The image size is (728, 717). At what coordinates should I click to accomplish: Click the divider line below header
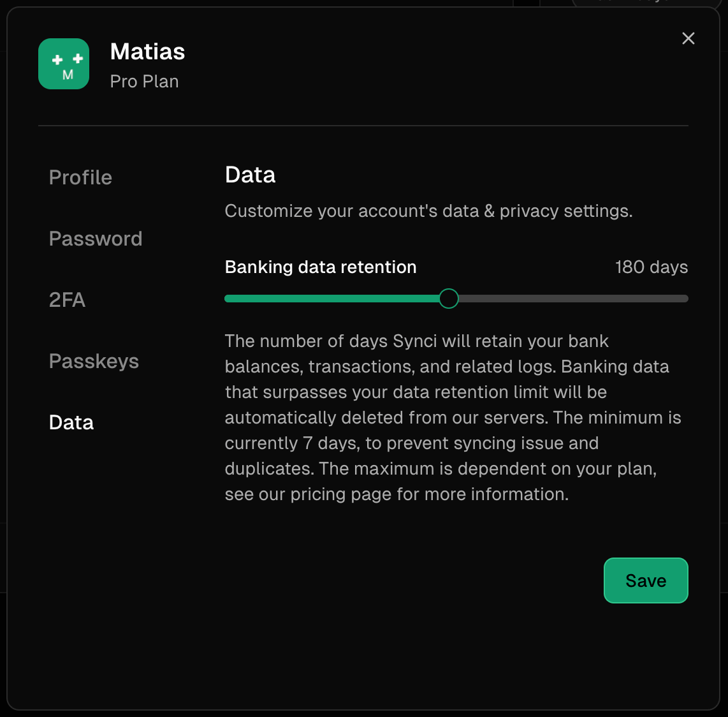363,126
